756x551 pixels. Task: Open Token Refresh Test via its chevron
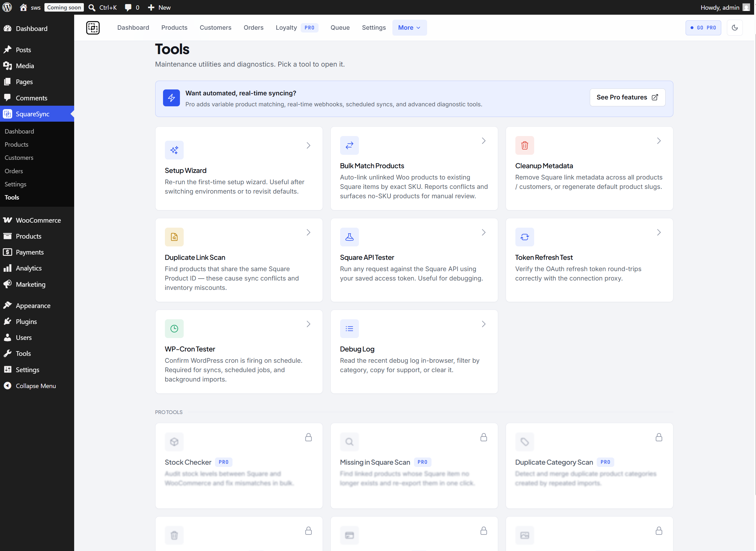(x=659, y=232)
